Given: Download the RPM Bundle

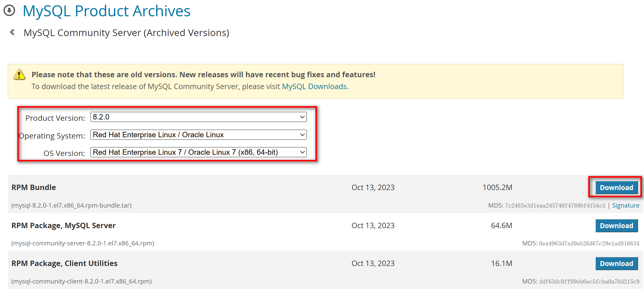Looking at the screenshot, I should tap(616, 187).
